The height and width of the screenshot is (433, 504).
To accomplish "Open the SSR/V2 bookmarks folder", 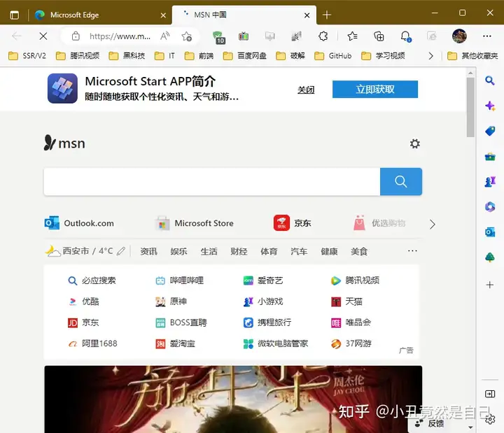I will point(27,56).
